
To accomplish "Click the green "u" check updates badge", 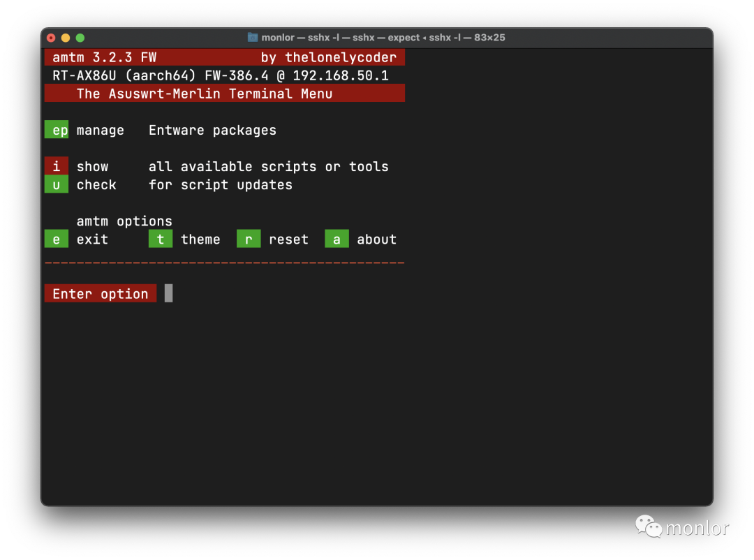I will pyautogui.click(x=57, y=184).
